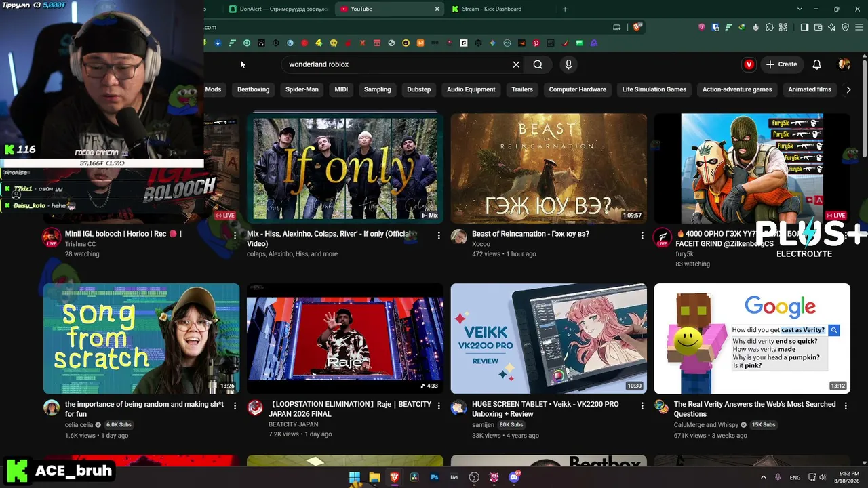The image size is (868, 488).
Task: Open the BEATCITY JAPAN channel avatar
Action: coord(255,407)
